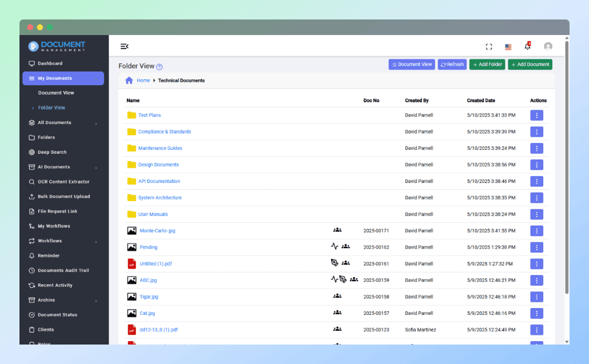This screenshot has width=589, height=364.
Task: Open actions menu for Test Plans folder
Action: click(x=536, y=115)
